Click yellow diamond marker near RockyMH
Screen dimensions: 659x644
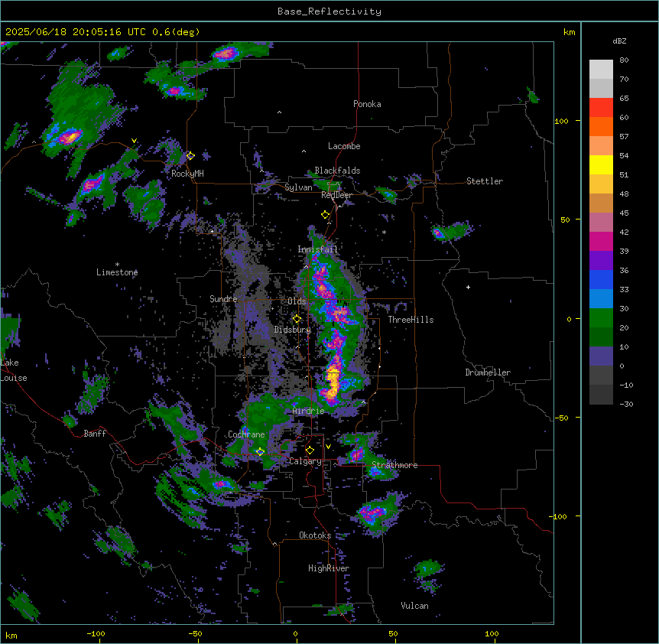pyautogui.click(x=190, y=155)
